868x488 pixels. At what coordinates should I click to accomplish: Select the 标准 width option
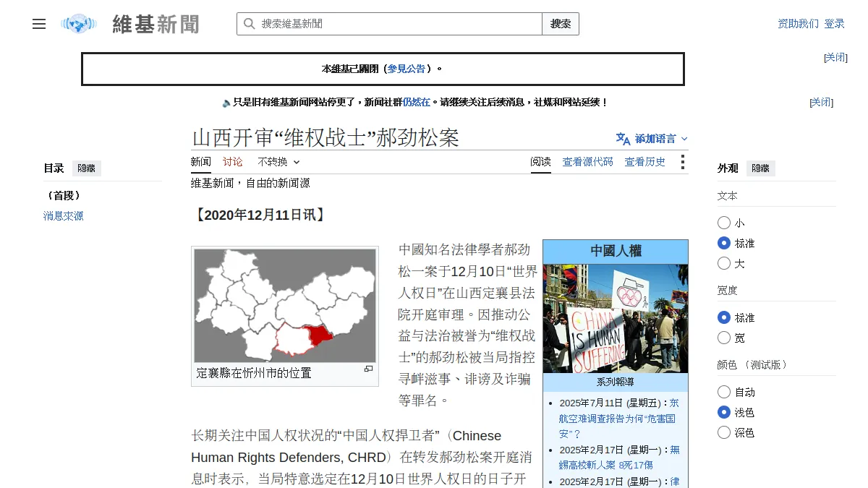[x=724, y=317]
